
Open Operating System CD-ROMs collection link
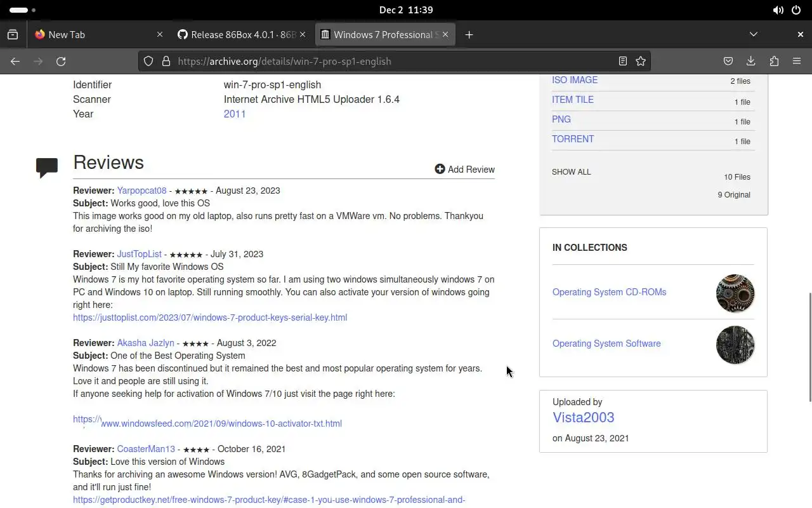[609, 292]
